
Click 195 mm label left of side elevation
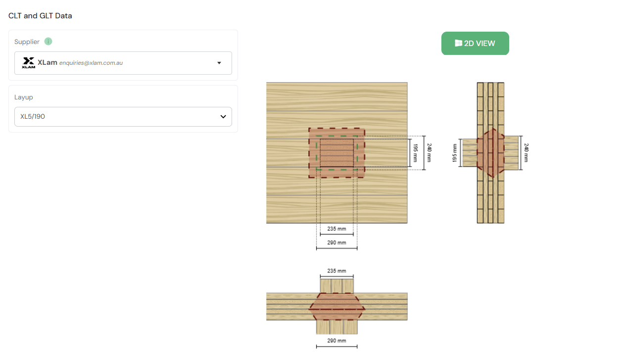pyautogui.click(x=455, y=153)
